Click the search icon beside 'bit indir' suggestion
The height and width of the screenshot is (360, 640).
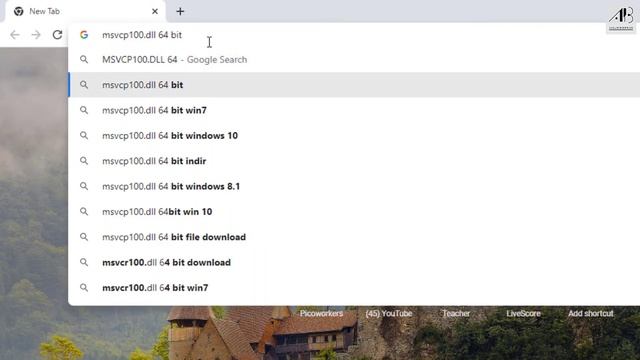(84, 161)
